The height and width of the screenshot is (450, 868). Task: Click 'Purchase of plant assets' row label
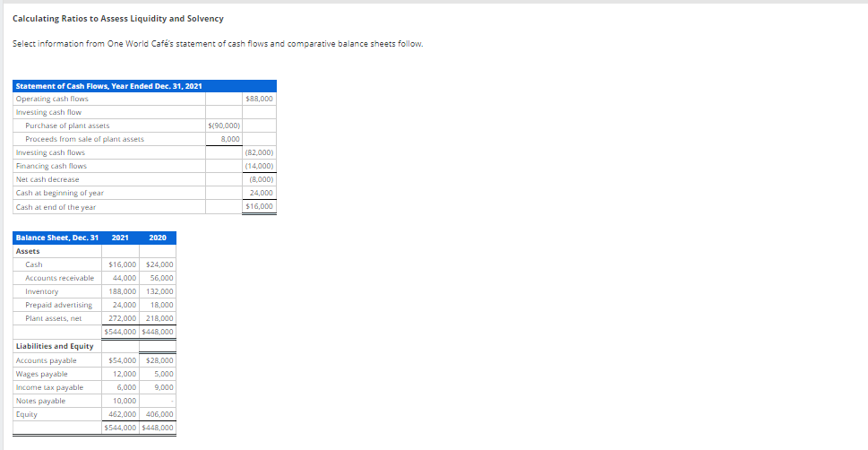(x=67, y=125)
